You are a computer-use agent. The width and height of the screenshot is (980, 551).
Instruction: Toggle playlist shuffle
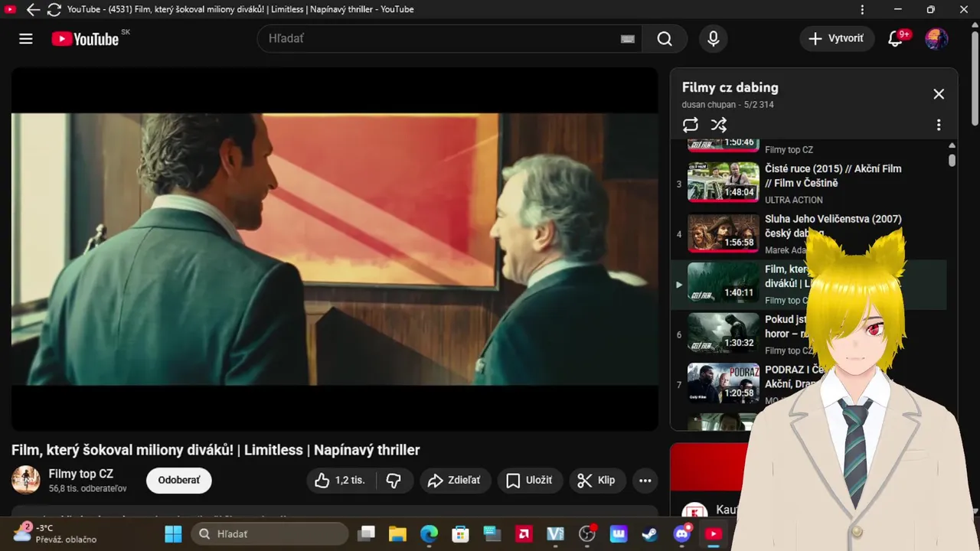(718, 125)
